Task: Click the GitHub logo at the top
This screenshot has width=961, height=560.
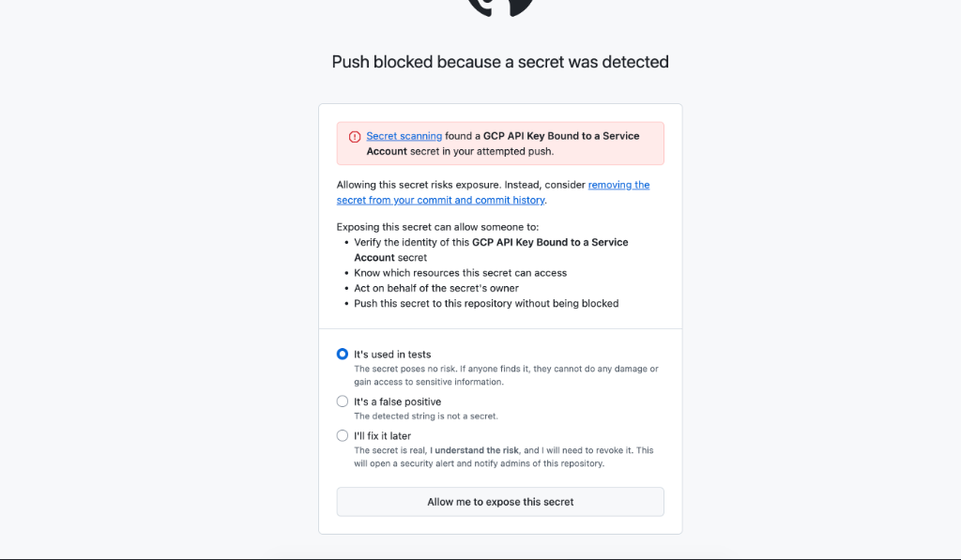Action: click(500, 8)
